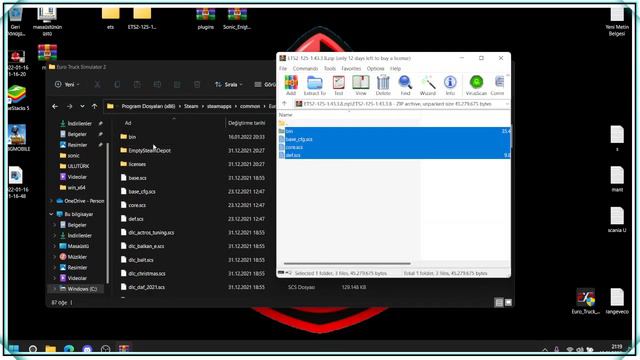Open File Explorer from the taskbar

point(51,349)
